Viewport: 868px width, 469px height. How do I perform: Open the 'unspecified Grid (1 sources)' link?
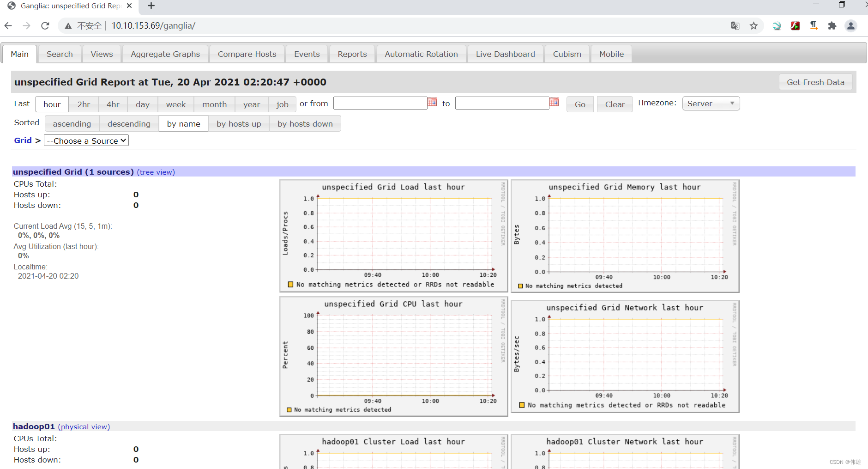(73, 172)
